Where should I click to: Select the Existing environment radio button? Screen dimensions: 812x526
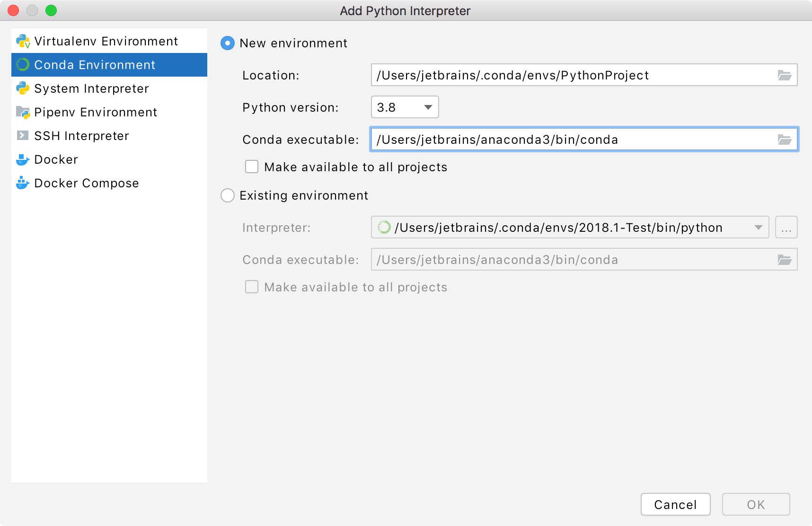point(228,195)
